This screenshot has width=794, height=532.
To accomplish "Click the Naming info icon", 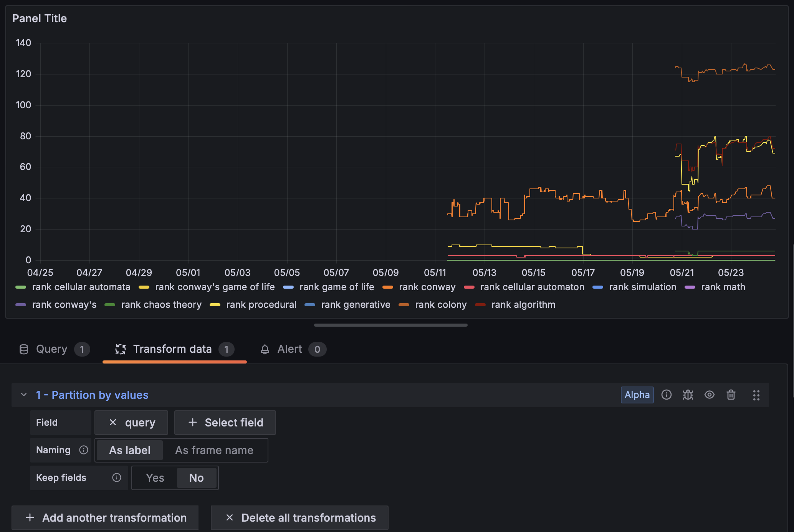I will tap(84, 450).
